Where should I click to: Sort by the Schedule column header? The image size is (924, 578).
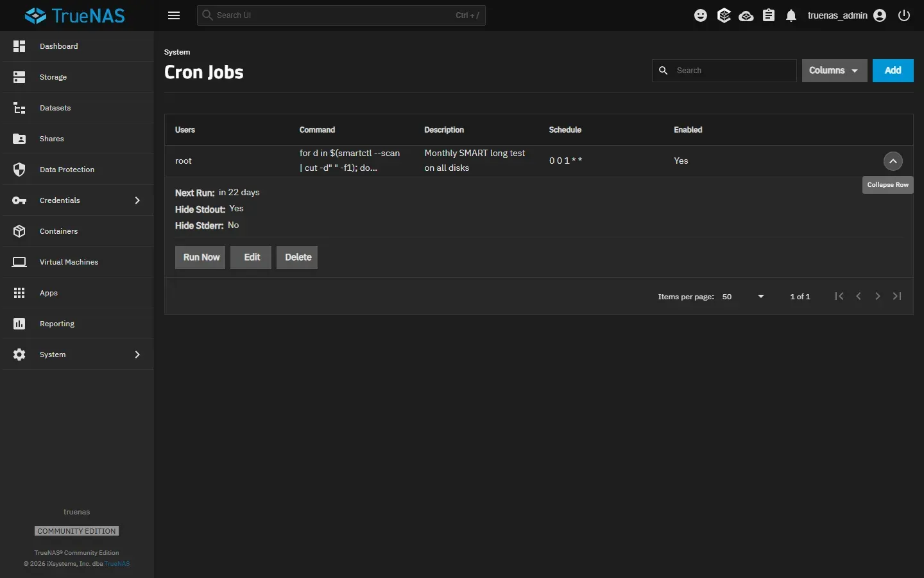565,130
